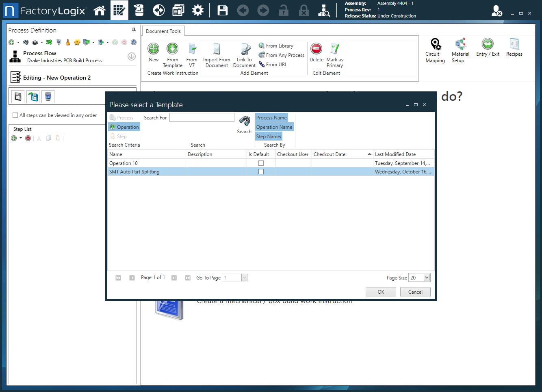Click the Search For text field
542x392 pixels.
click(202, 118)
